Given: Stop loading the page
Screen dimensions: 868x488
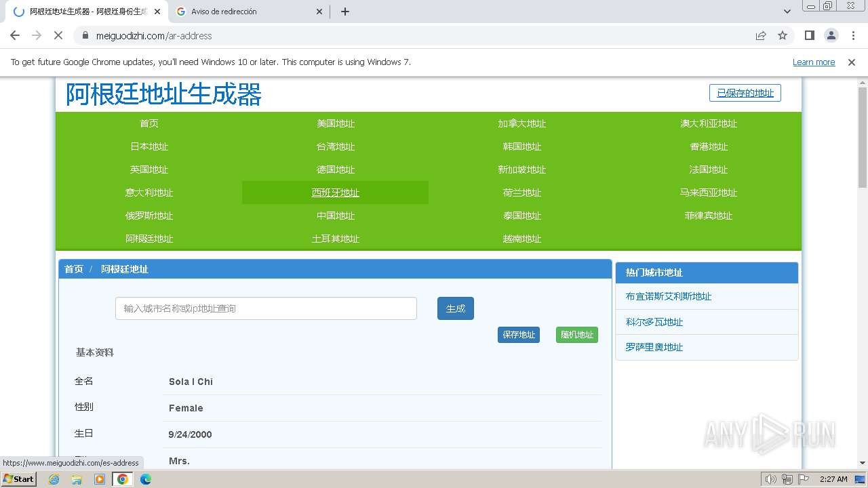Looking at the screenshot, I should click(x=58, y=35).
